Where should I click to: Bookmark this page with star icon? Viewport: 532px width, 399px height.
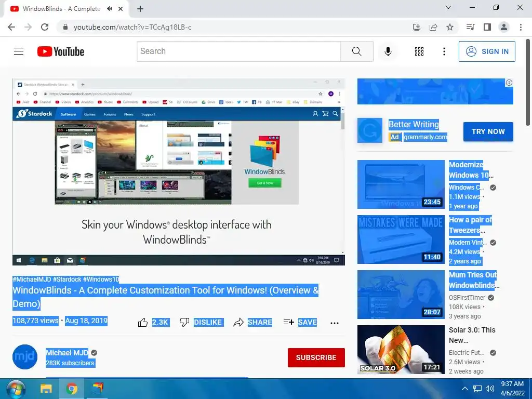pos(450,27)
